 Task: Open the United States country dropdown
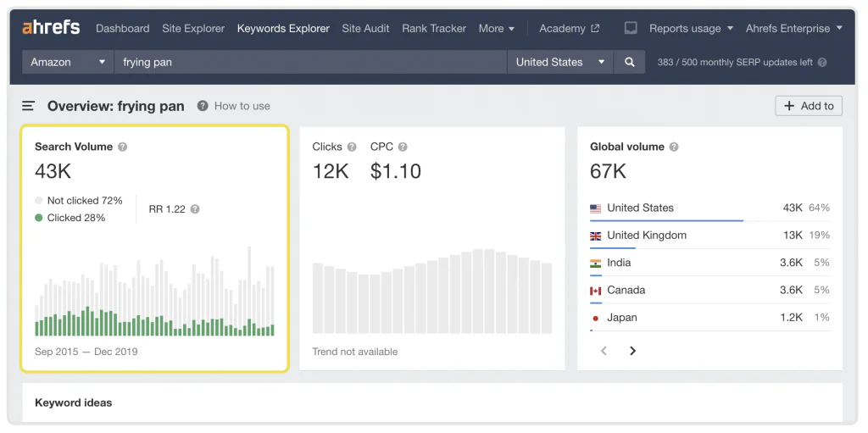(x=560, y=62)
